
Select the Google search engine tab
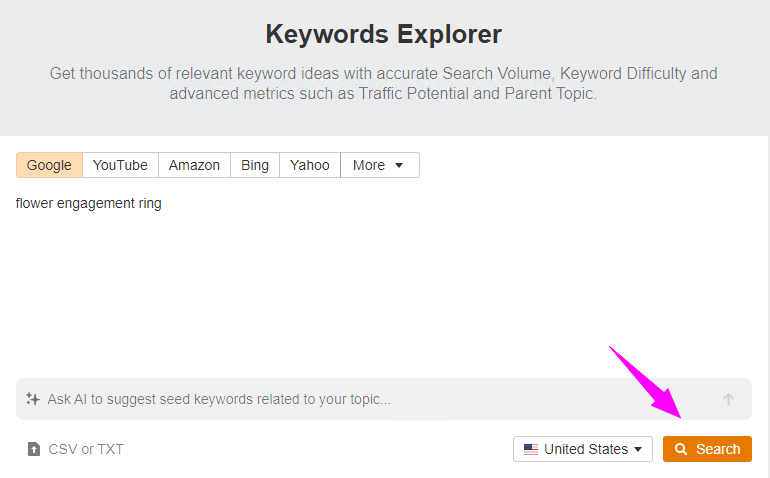pyautogui.click(x=49, y=165)
